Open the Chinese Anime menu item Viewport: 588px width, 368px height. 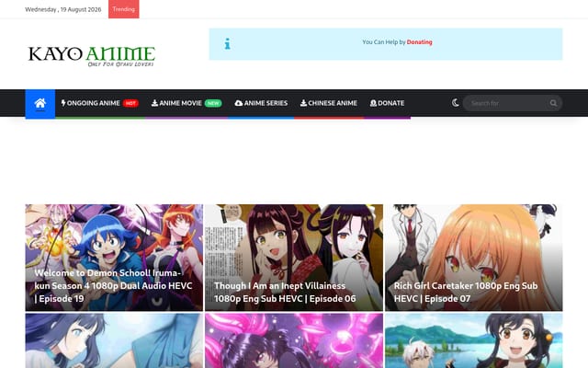[x=329, y=103]
